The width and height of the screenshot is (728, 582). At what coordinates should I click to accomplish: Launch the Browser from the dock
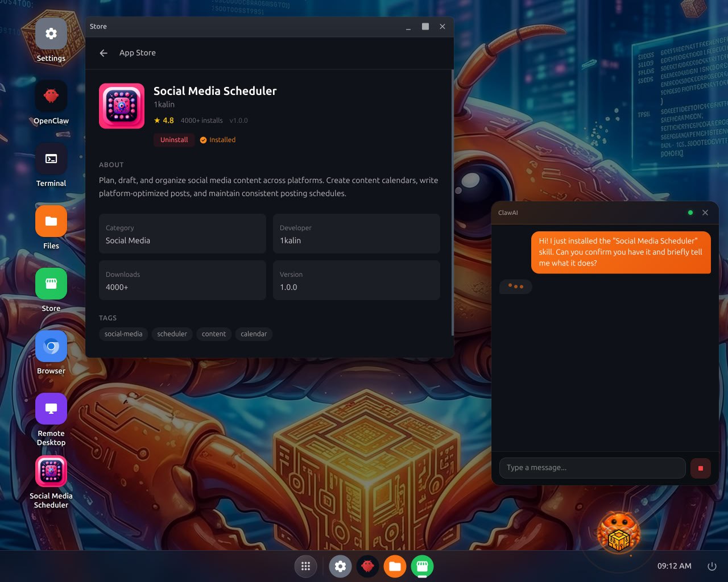(x=51, y=346)
